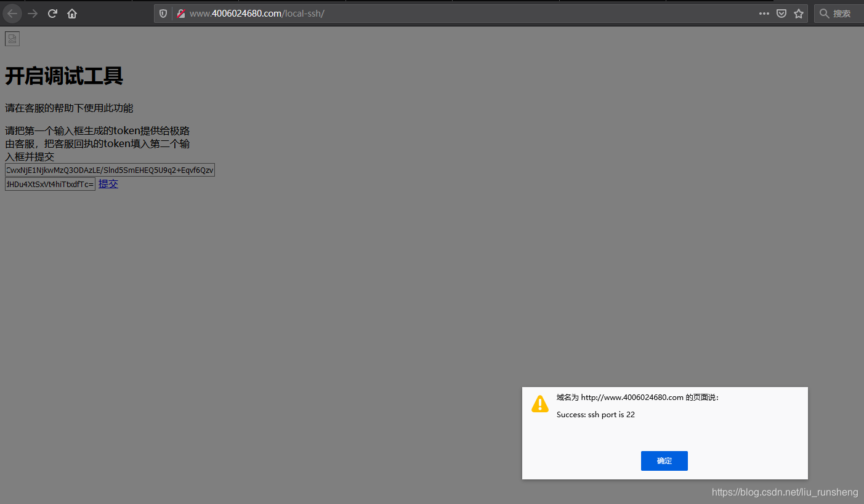The image size is (864, 504).
Task: Click into the second token input field
Action: (x=50, y=184)
